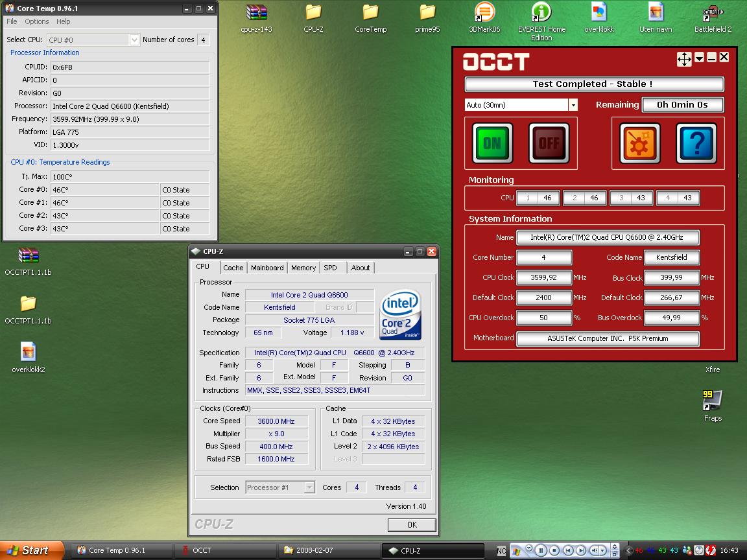747x560 pixels.
Task: Select the Battlefield 2 desktop shortcut
Action: click(x=713, y=19)
